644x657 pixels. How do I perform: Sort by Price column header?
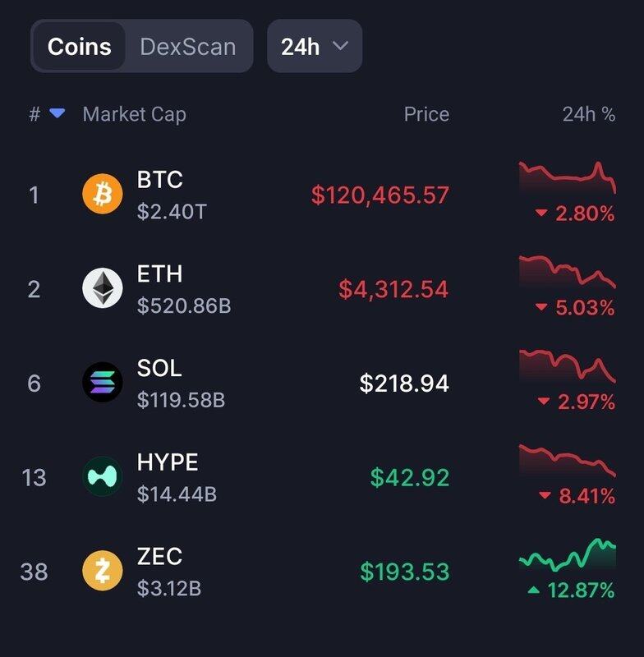coord(426,114)
